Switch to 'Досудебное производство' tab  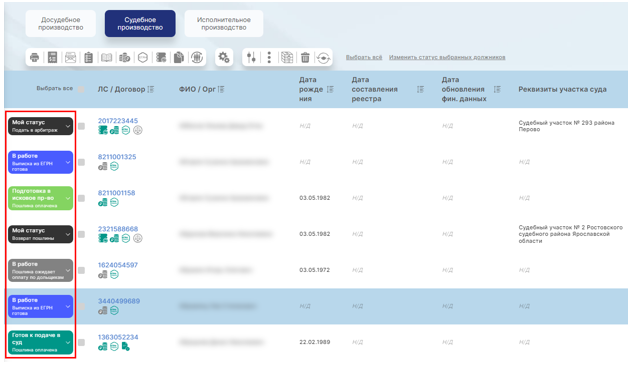point(61,23)
